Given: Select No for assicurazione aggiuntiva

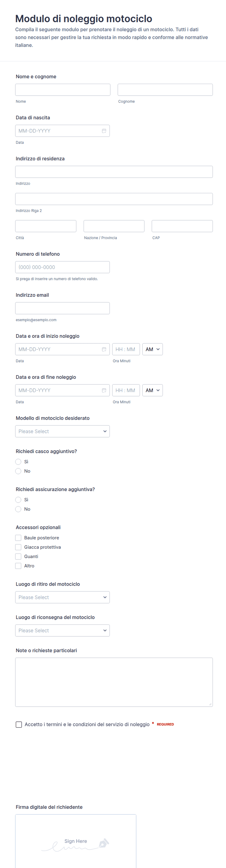Looking at the screenshot, I should point(18,509).
